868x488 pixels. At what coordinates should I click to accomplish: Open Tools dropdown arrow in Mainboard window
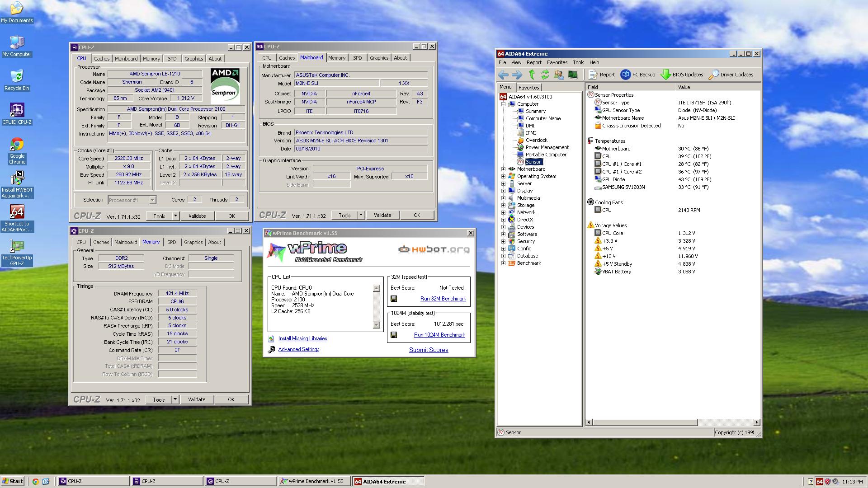tap(361, 215)
